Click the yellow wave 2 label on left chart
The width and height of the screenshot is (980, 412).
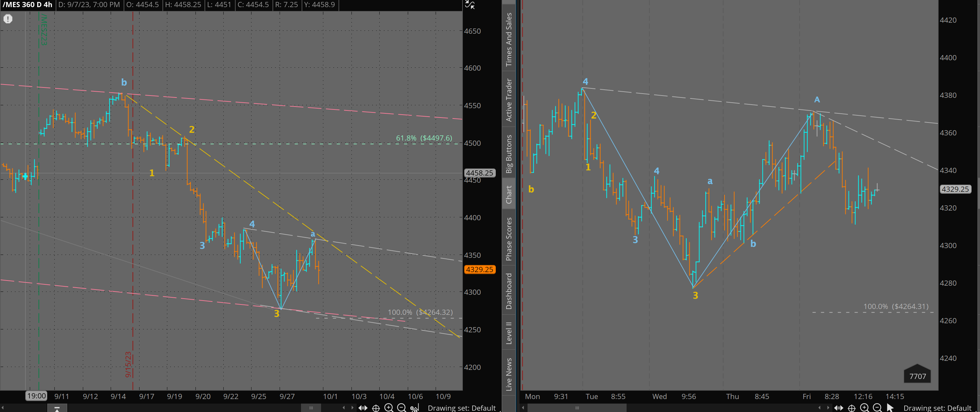(192, 130)
